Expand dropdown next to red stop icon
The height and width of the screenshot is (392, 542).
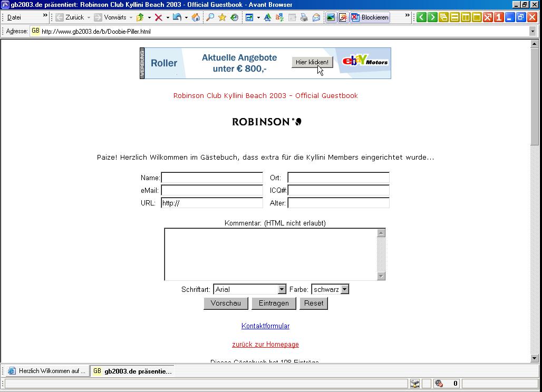point(168,17)
